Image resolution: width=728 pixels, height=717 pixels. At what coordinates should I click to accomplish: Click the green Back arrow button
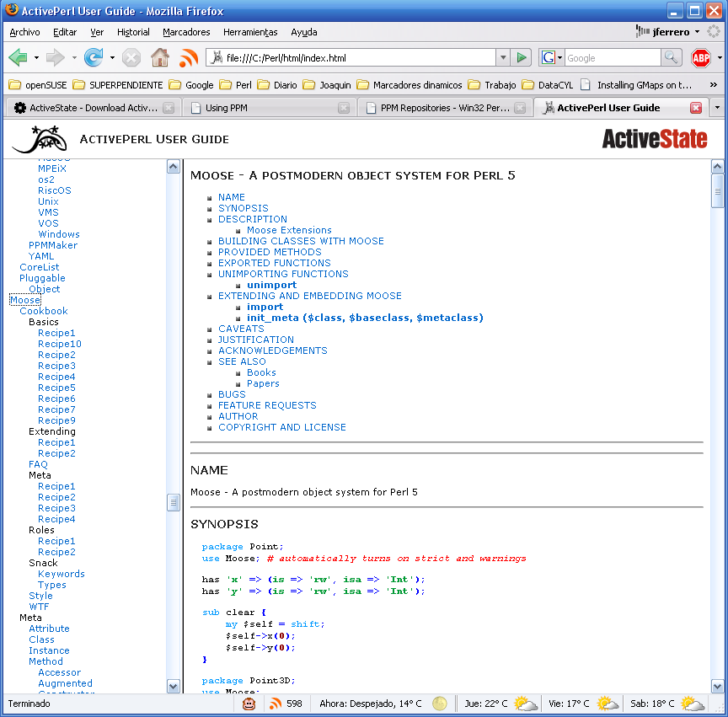click(18, 57)
